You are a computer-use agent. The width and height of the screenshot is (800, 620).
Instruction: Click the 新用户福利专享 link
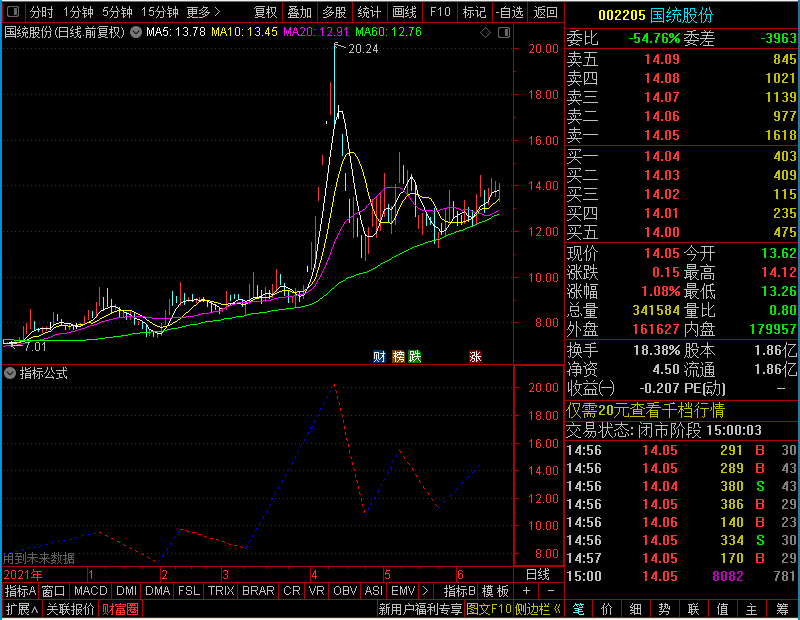[x=420, y=609]
